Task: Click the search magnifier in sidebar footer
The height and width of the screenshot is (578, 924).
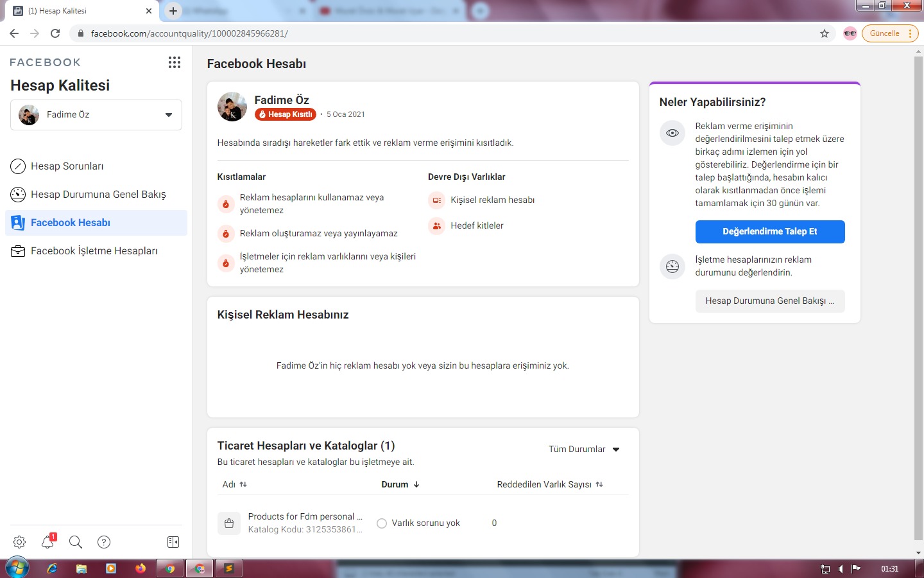Action: point(76,542)
